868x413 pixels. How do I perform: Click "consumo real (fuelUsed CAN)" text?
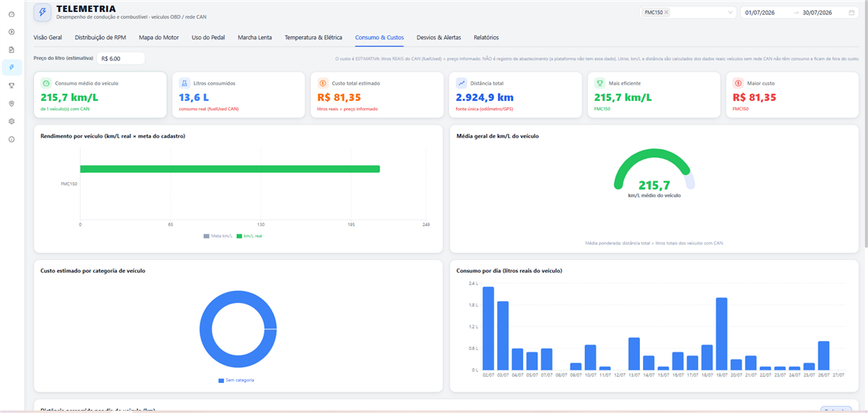pos(207,110)
